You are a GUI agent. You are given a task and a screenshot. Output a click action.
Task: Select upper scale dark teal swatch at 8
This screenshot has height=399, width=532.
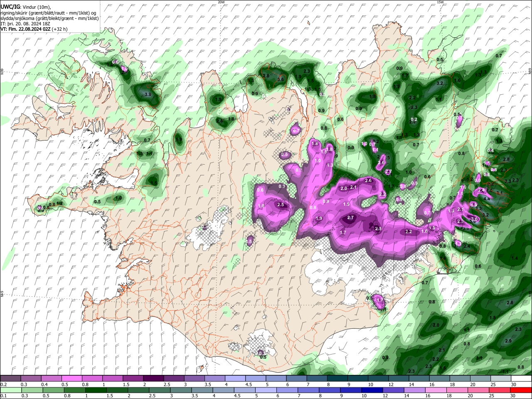click(337, 379)
